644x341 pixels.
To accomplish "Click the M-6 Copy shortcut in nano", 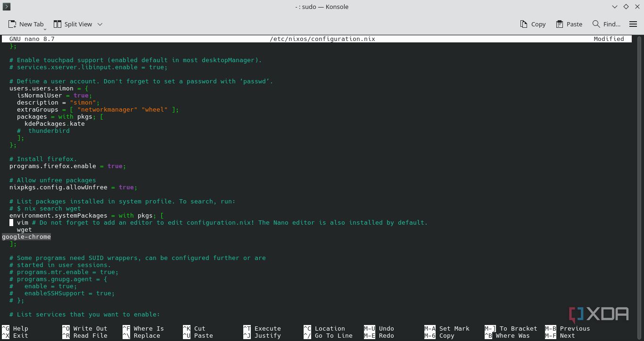I will pyautogui.click(x=439, y=335).
